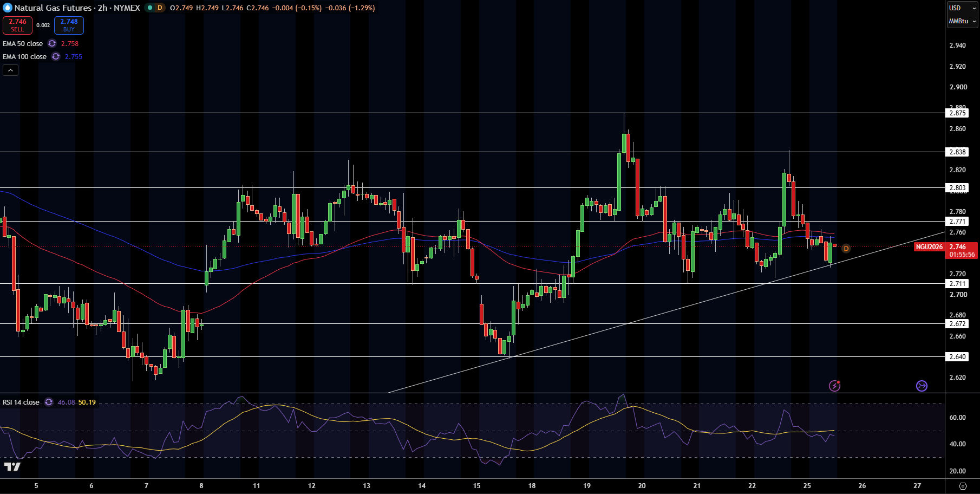
Task: Click date 19 on the time axis
Action: (587, 486)
